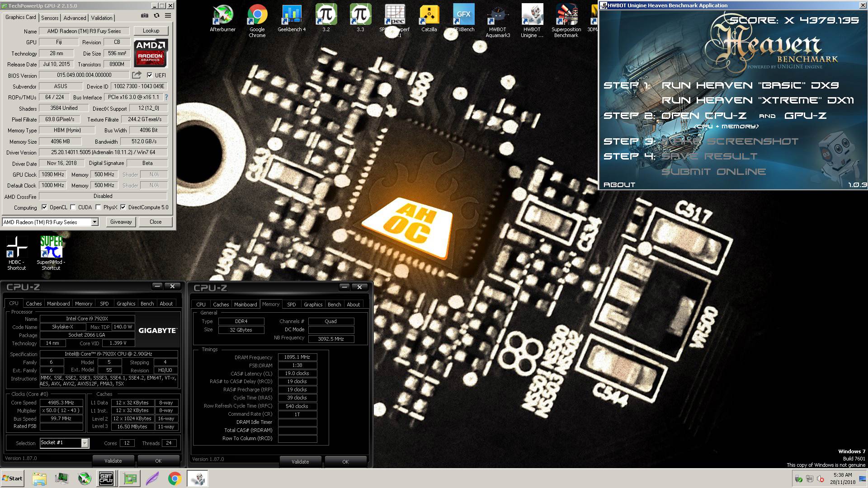868x488 pixels.
Task: Open Bench tab in right CPU-Z window
Action: (335, 305)
